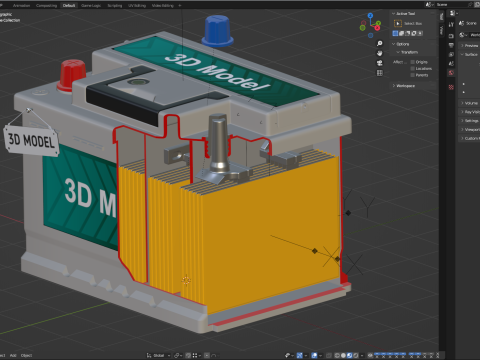Open the Compositing workspace tab
Image resolution: width=480 pixels, height=360 pixels.
click(x=46, y=5)
